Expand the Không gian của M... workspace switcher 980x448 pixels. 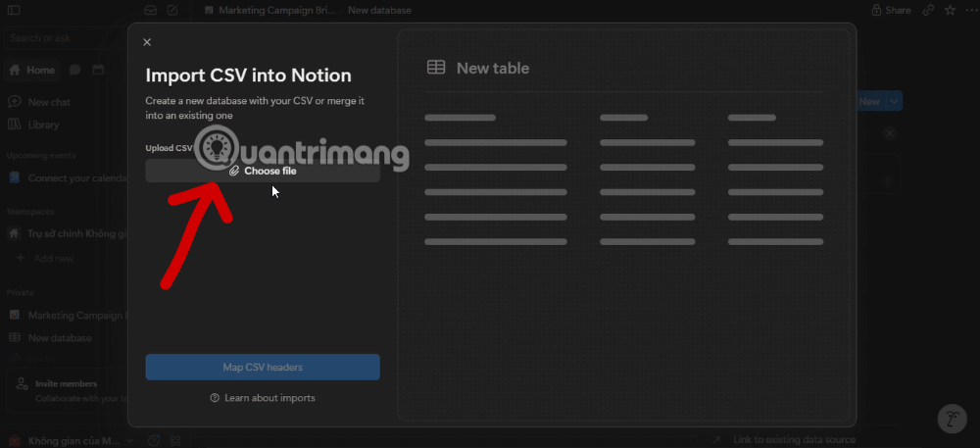click(72, 441)
